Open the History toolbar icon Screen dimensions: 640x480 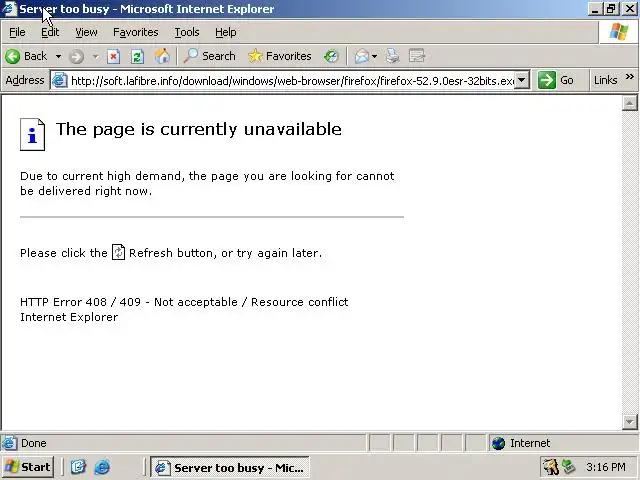[331, 56]
